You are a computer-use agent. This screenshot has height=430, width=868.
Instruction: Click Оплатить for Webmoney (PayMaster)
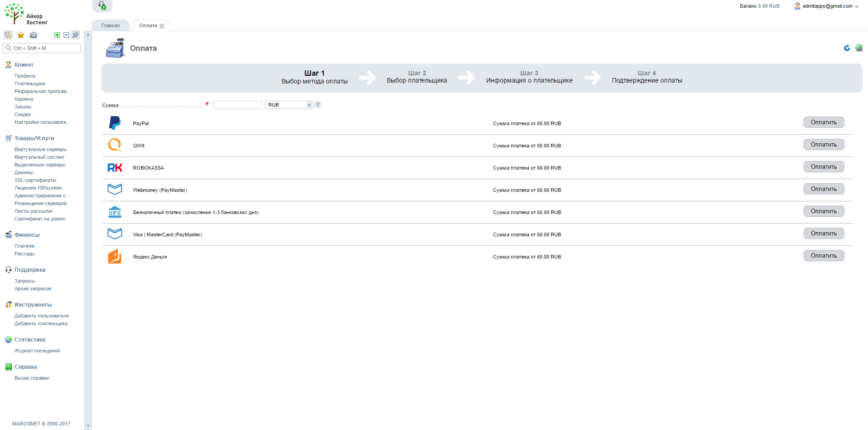(x=824, y=189)
